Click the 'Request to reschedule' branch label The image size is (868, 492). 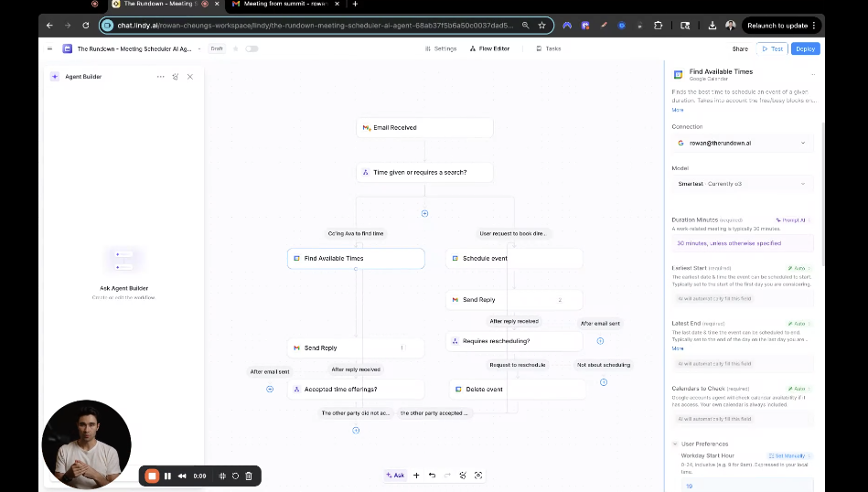pyautogui.click(x=517, y=365)
